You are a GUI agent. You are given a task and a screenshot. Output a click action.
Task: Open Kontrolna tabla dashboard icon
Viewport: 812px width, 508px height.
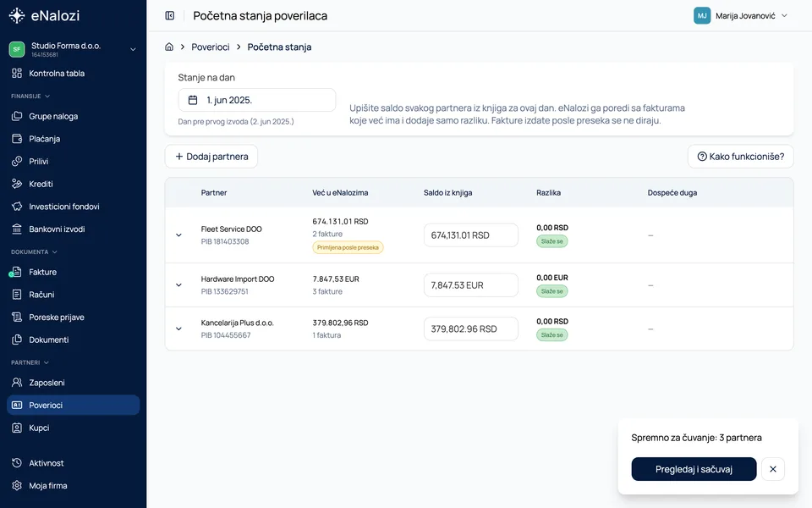coord(17,73)
